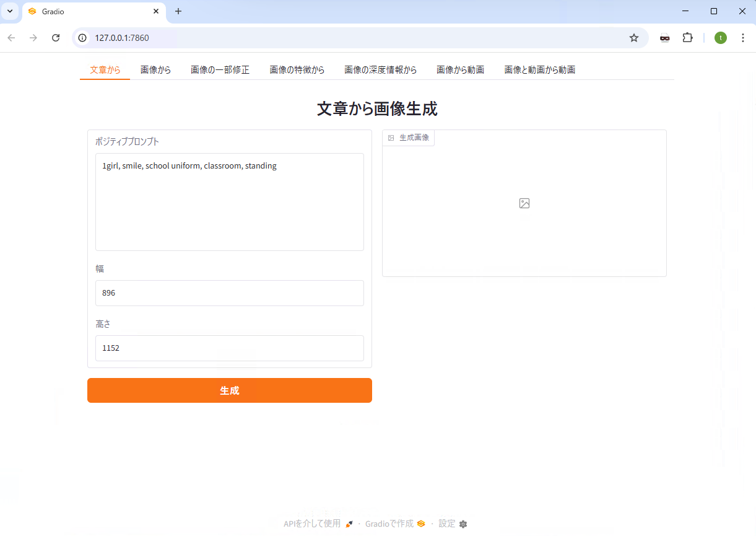Click the image placeholder icon in 生成画像 panel
The width and height of the screenshot is (756, 536).
coord(524,203)
